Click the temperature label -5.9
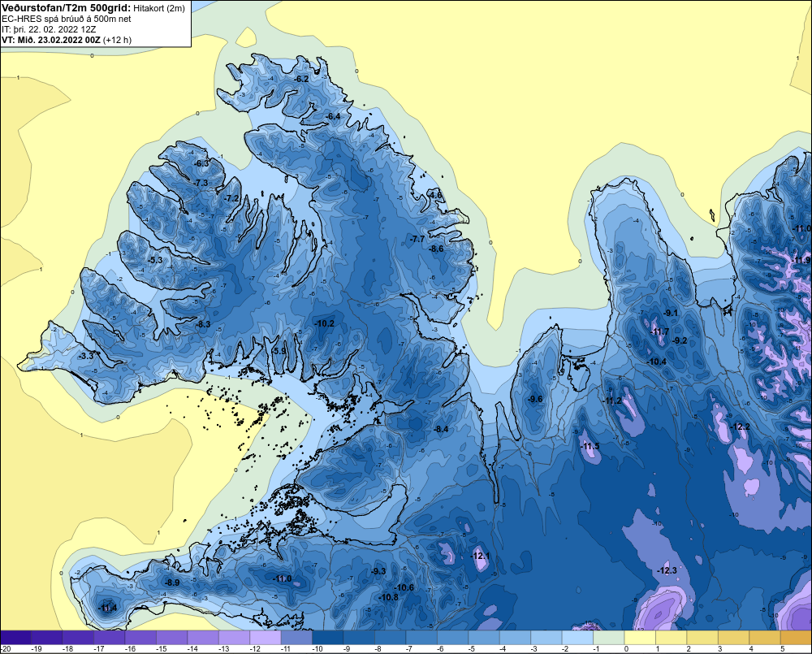 279,351
